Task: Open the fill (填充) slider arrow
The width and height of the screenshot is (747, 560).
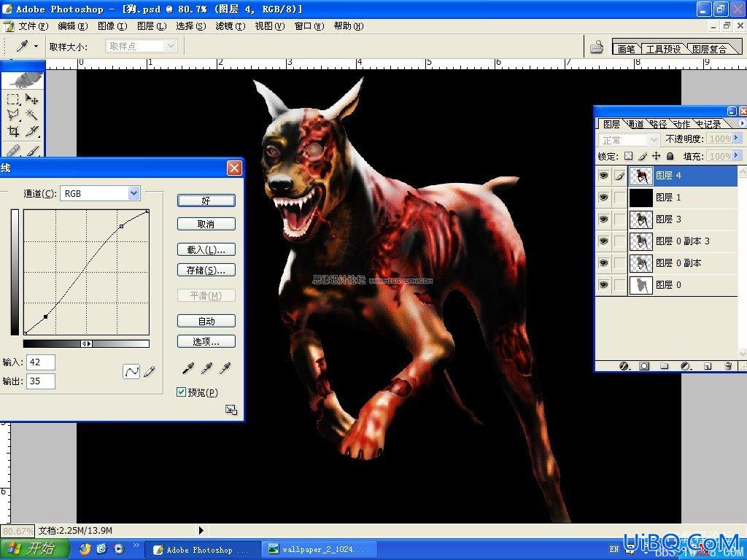Action: click(x=737, y=155)
